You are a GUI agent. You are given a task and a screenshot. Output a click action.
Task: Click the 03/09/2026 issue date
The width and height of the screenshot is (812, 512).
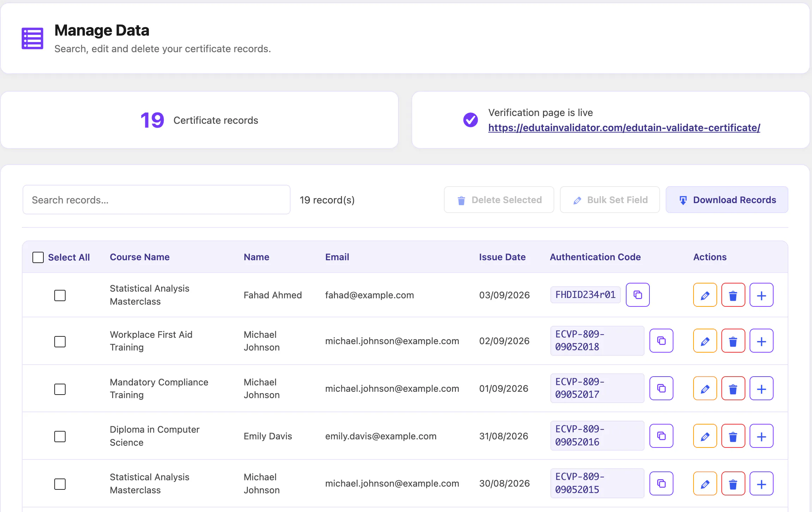[x=504, y=295]
